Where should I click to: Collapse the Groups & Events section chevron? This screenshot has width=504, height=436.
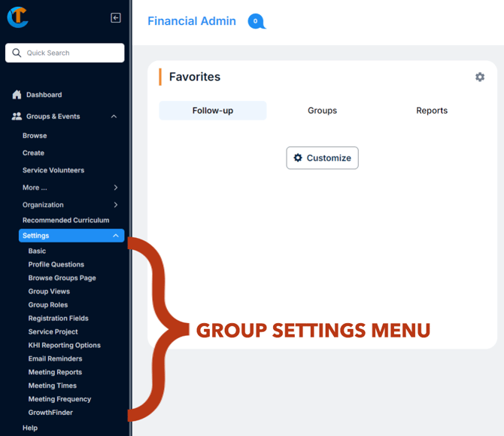[x=114, y=117]
